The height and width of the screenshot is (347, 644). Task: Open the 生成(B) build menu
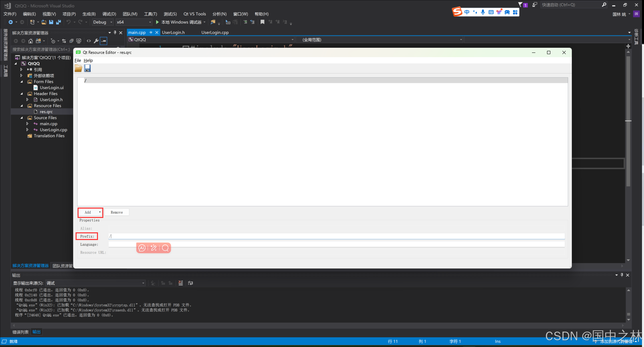point(89,14)
